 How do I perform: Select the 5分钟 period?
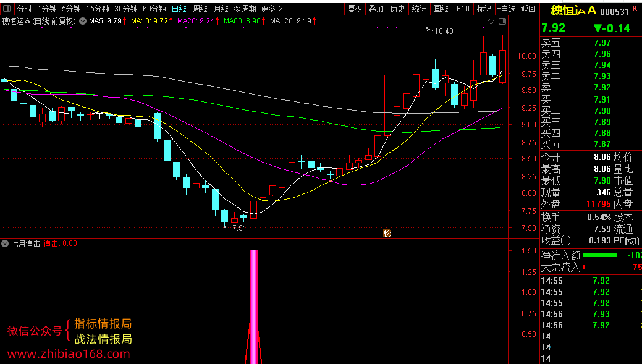[71, 9]
